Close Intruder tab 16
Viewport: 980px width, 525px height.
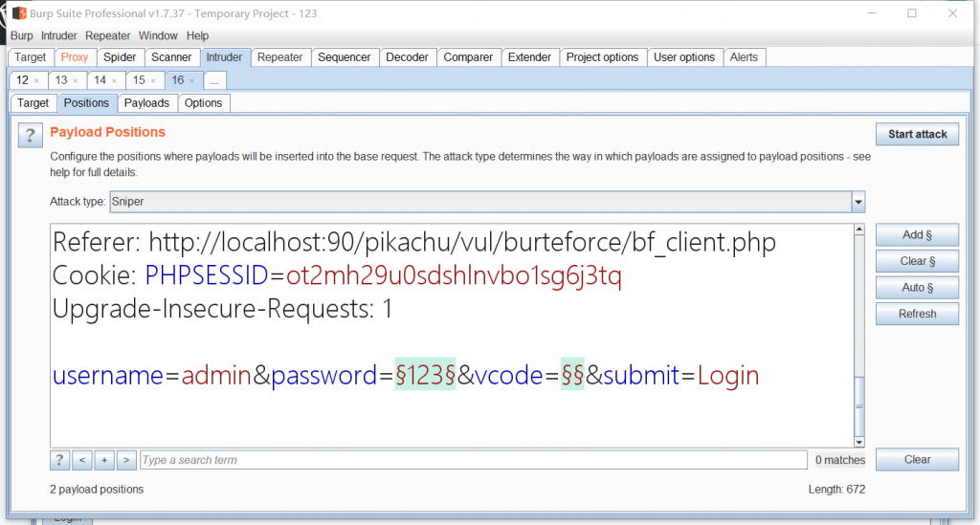[x=191, y=81]
